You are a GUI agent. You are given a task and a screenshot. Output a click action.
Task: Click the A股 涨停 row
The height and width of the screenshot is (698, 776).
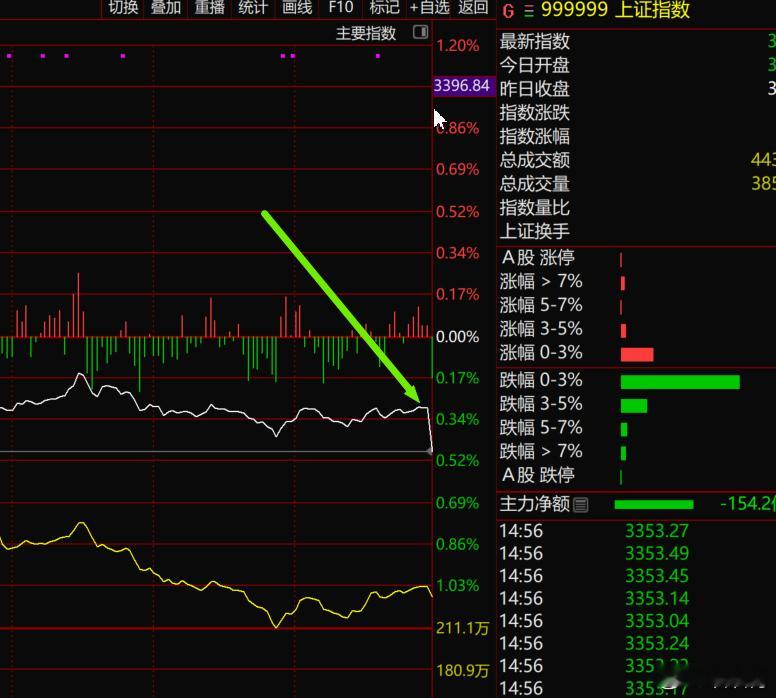pos(636,258)
